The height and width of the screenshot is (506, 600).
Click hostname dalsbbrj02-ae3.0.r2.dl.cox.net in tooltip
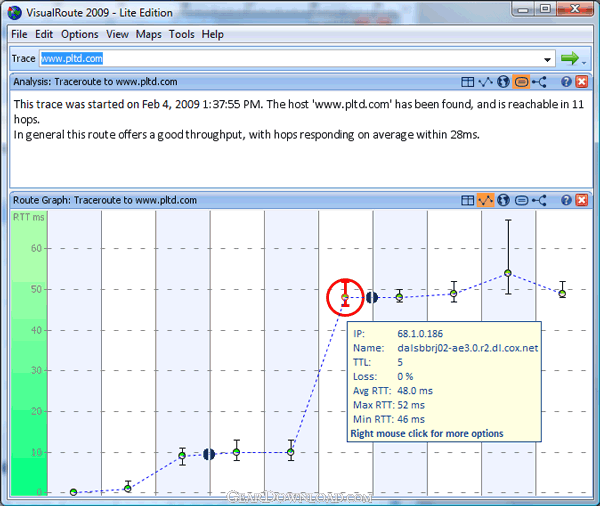[468, 348]
